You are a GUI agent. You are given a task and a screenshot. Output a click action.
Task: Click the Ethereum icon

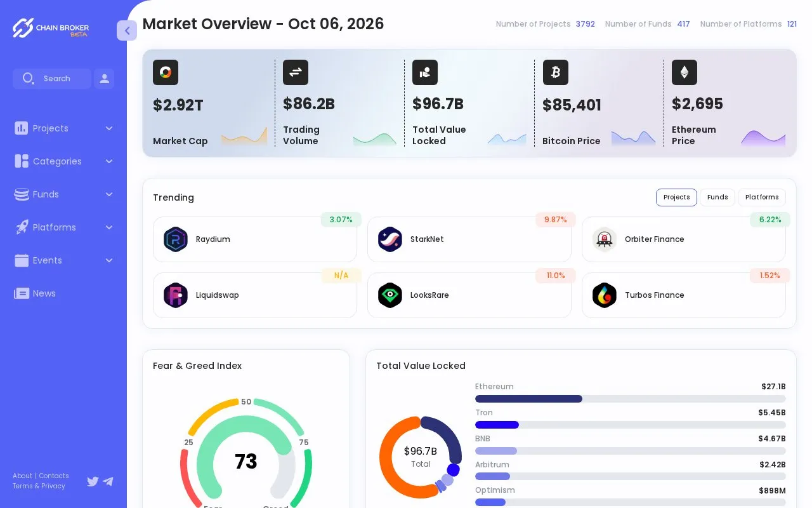[684, 72]
